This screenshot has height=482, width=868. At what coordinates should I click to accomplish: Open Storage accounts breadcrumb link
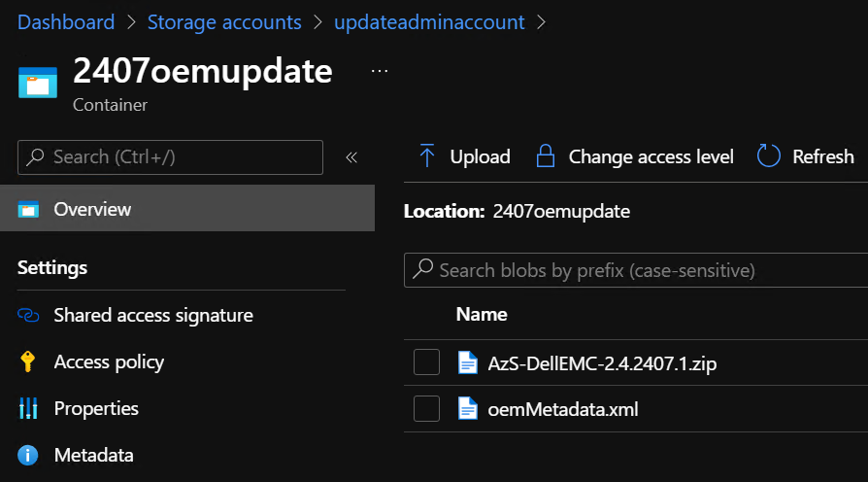224,21
